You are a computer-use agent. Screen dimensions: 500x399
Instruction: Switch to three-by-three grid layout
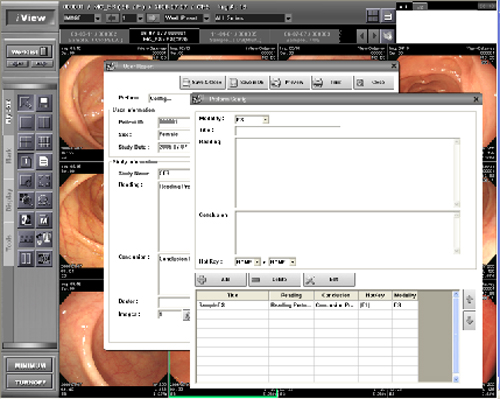point(44,142)
